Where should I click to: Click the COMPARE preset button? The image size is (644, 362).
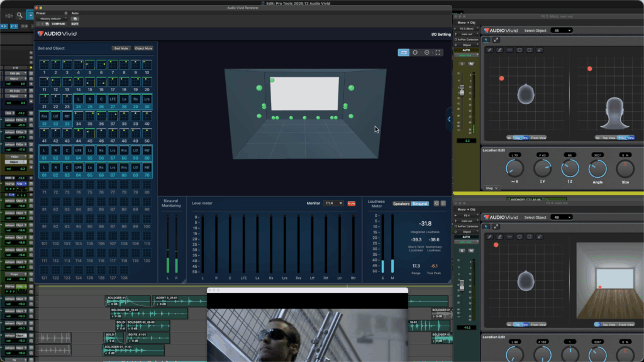[x=58, y=24]
